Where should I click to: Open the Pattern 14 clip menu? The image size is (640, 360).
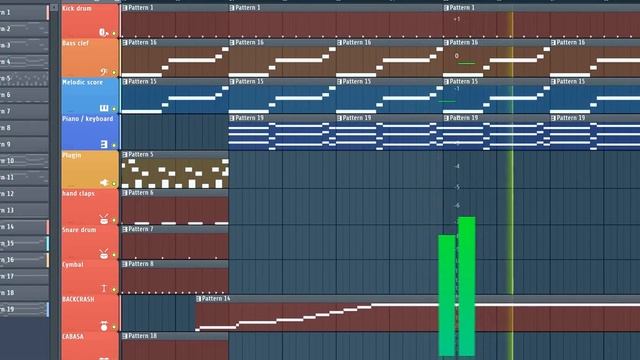pyautogui.click(x=198, y=299)
